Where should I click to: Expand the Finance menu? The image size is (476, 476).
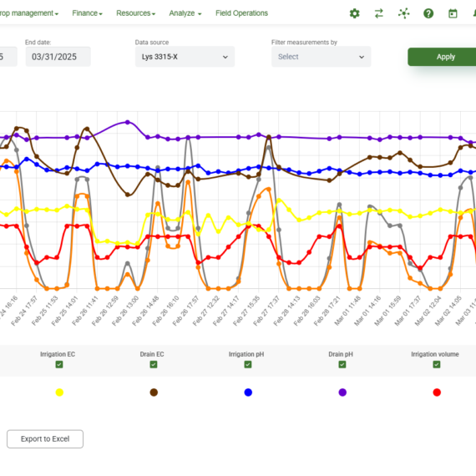[x=87, y=13]
